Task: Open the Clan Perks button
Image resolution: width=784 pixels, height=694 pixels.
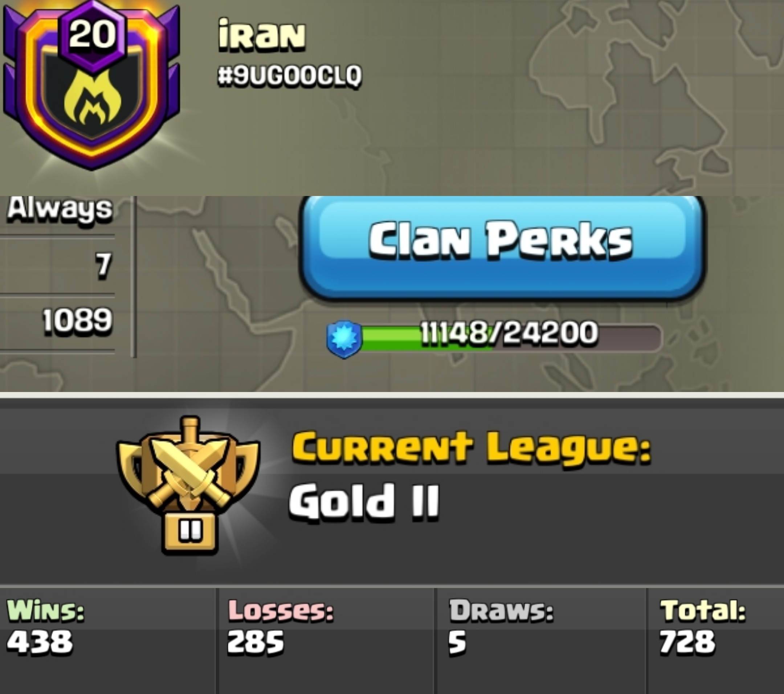Action: click(501, 248)
